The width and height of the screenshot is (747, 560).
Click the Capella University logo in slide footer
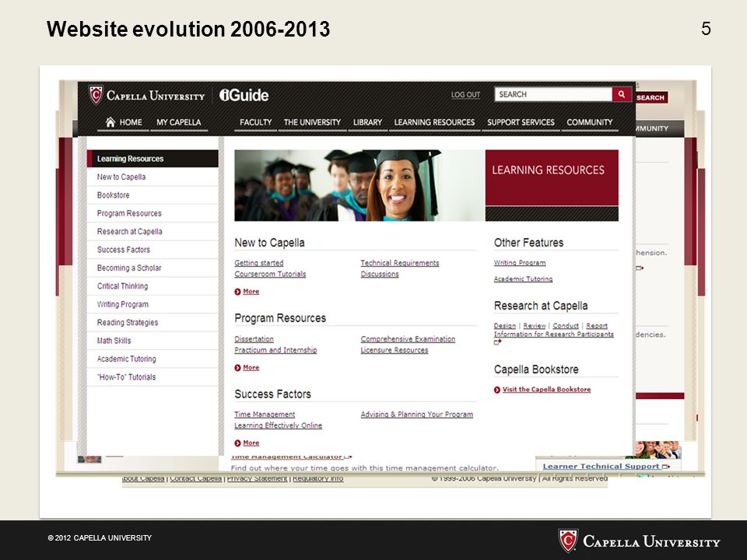(639, 541)
